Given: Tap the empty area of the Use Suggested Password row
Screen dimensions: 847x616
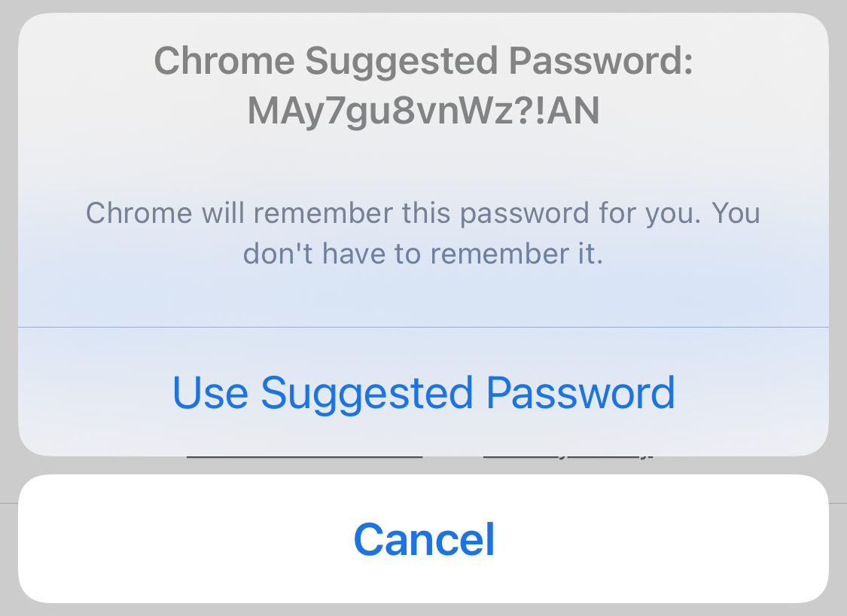Looking at the screenshot, I should (92, 392).
